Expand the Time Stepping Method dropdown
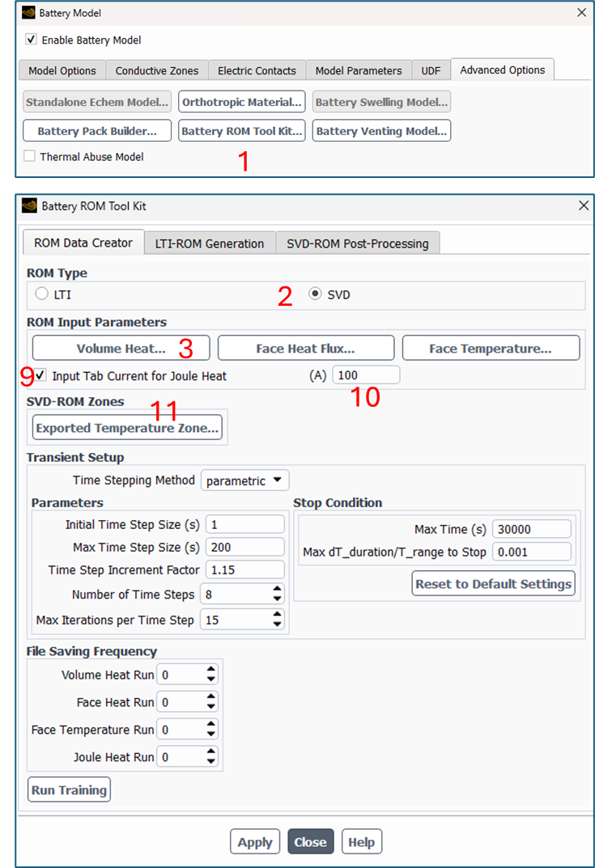Image resolution: width=595 pixels, height=868 pixels. 244,481
